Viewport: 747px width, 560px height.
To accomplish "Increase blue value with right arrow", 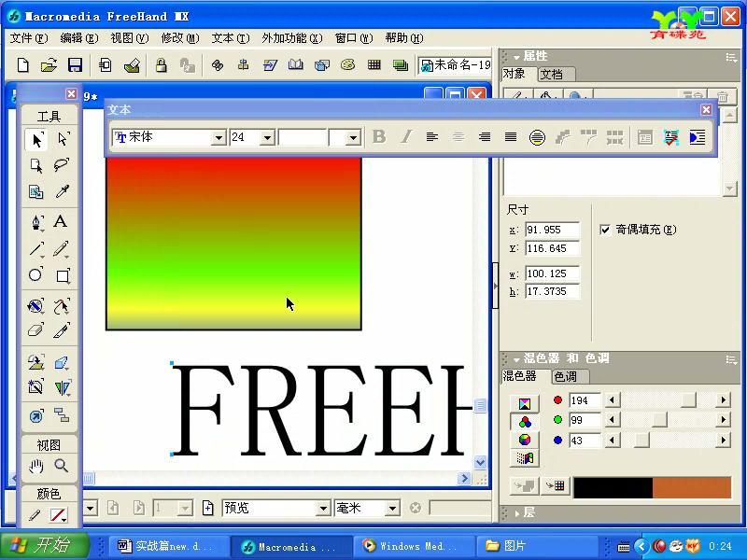I will coord(723,440).
